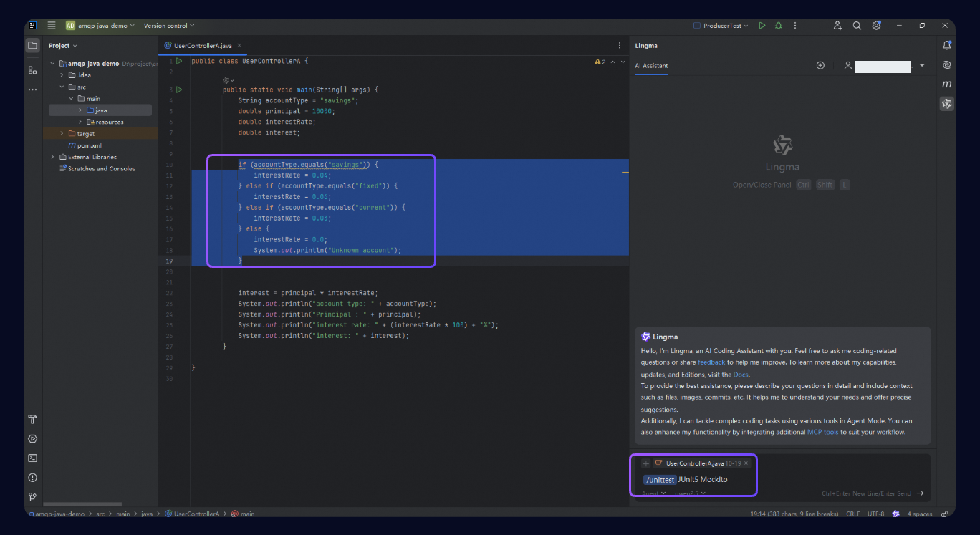Open the Docs link in Lingma message
The width and height of the screenshot is (980, 535).
click(x=740, y=375)
